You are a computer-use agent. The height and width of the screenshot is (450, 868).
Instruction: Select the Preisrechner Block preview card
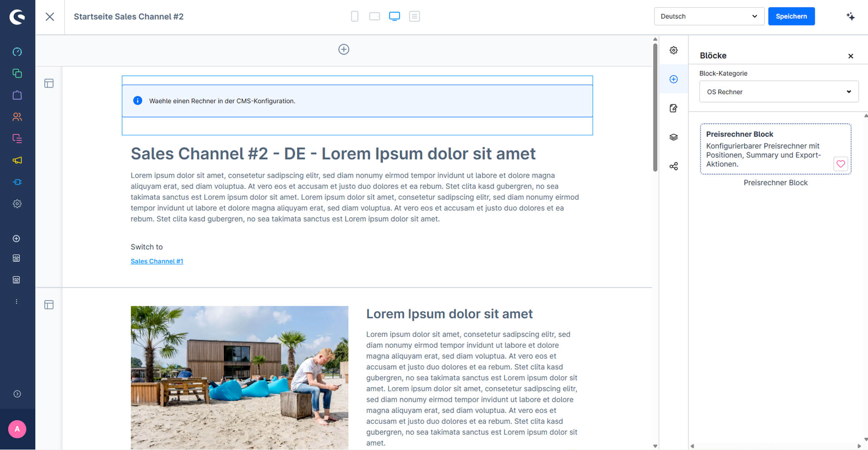[775, 149]
